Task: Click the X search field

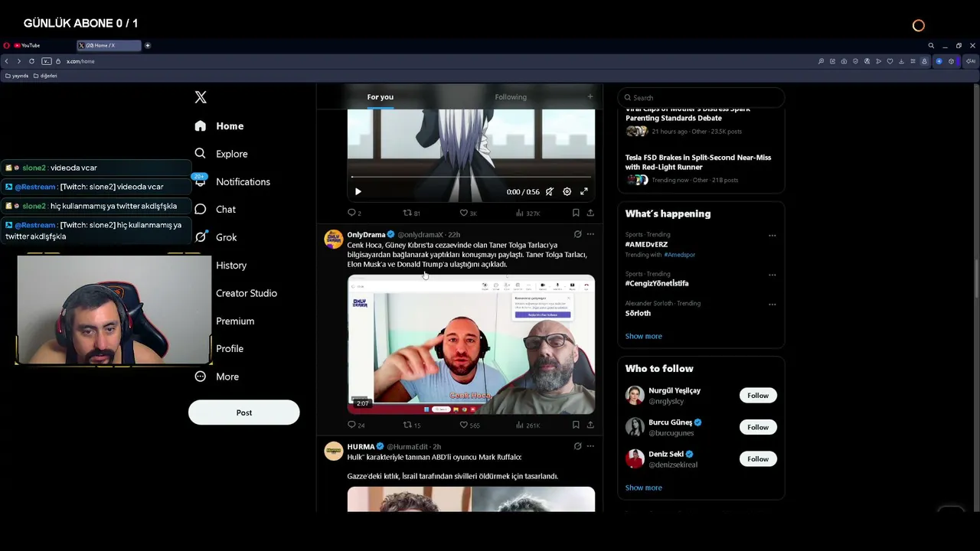Action: [x=701, y=97]
